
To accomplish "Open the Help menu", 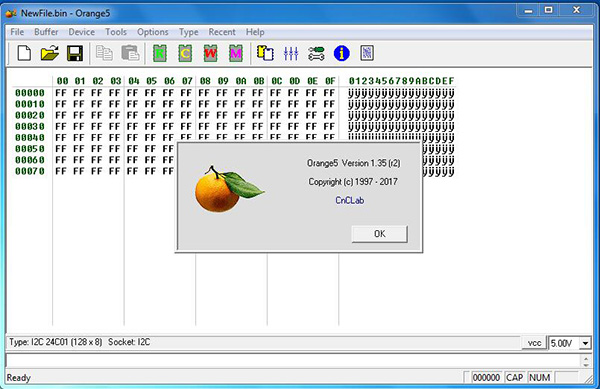I will [255, 32].
